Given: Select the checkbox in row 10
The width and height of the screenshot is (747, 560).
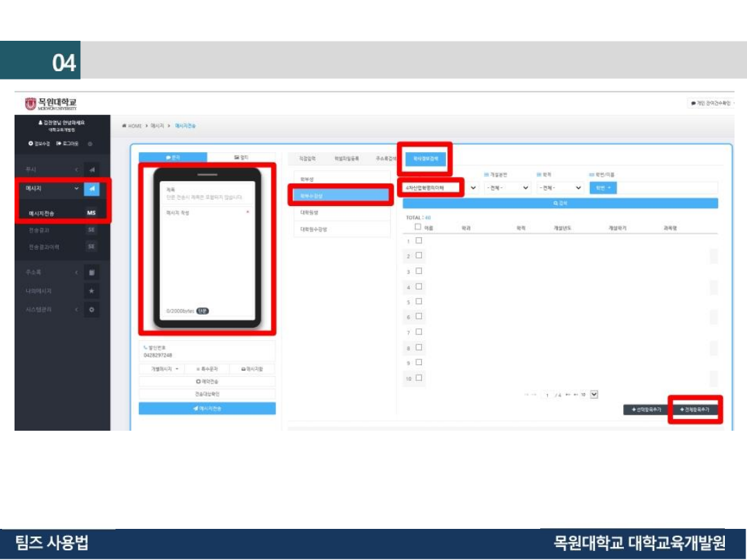Looking at the screenshot, I should [418, 378].
